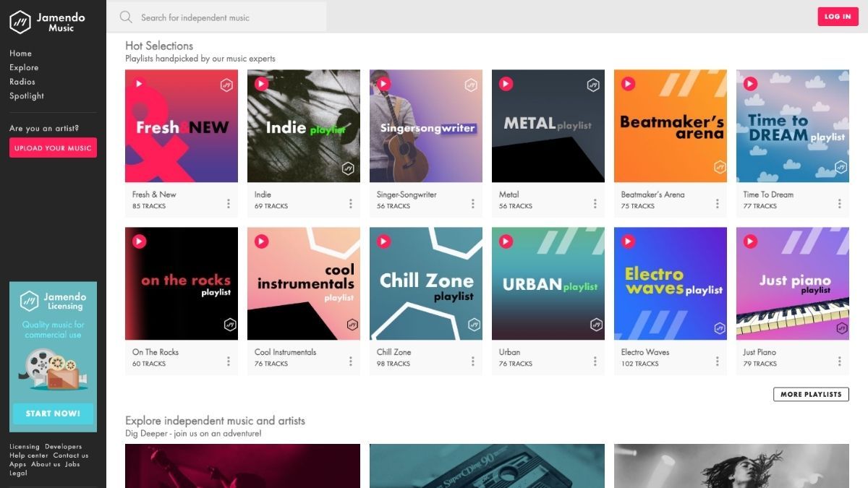Play the Time To Dream playlist

[750, 84]
